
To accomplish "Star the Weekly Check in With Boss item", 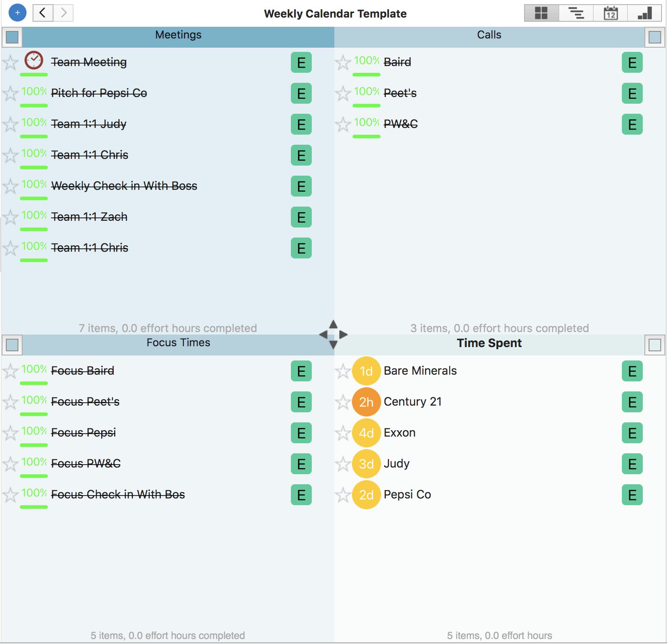I will (x=10, y=187).
